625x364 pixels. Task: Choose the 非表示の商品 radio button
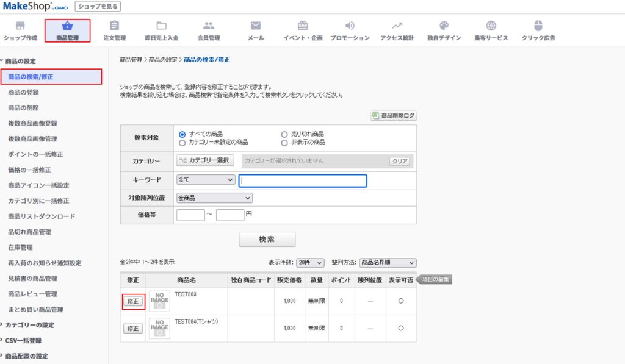(284, 142)
